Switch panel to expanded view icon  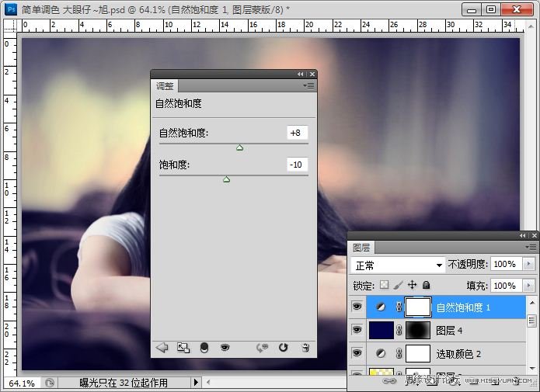click(x=183, y=348)
